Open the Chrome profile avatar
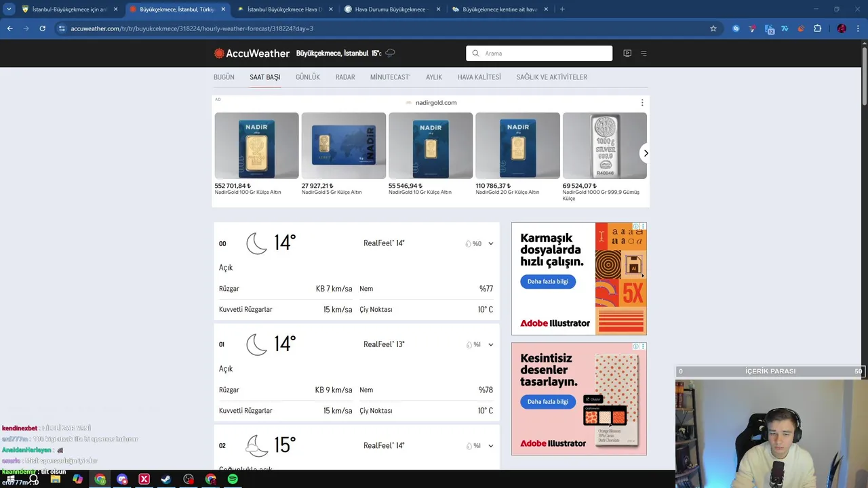 (x=842, y=28)
